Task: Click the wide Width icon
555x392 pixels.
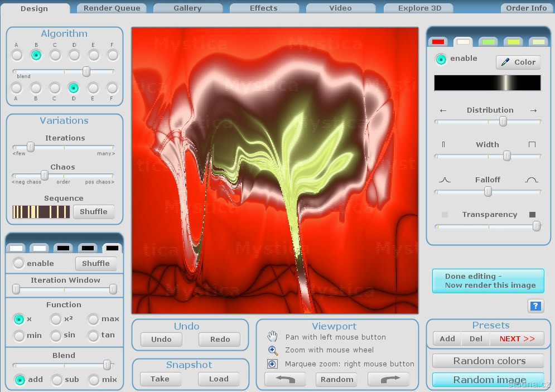Action: [x=532, y=144]
